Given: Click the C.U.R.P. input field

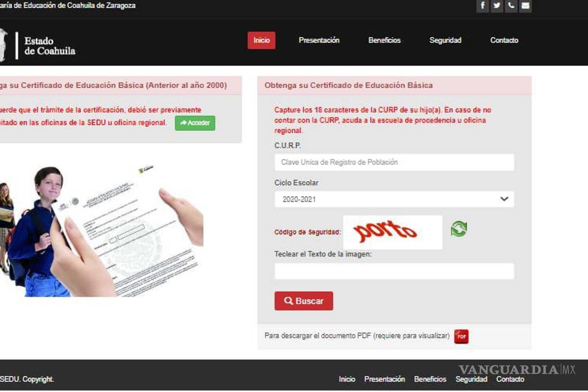Looking at the screenshot, I should 393,162.
